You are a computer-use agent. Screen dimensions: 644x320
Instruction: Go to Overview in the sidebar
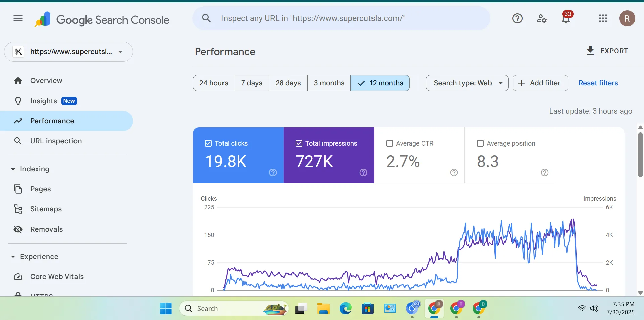point(66,81)
